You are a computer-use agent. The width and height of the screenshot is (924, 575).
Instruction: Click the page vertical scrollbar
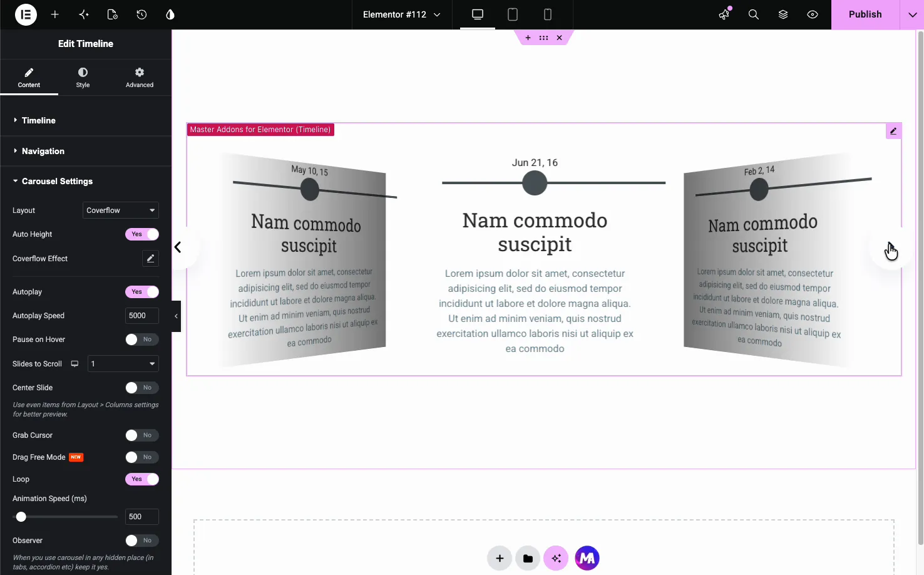click(x=920, y=288)
